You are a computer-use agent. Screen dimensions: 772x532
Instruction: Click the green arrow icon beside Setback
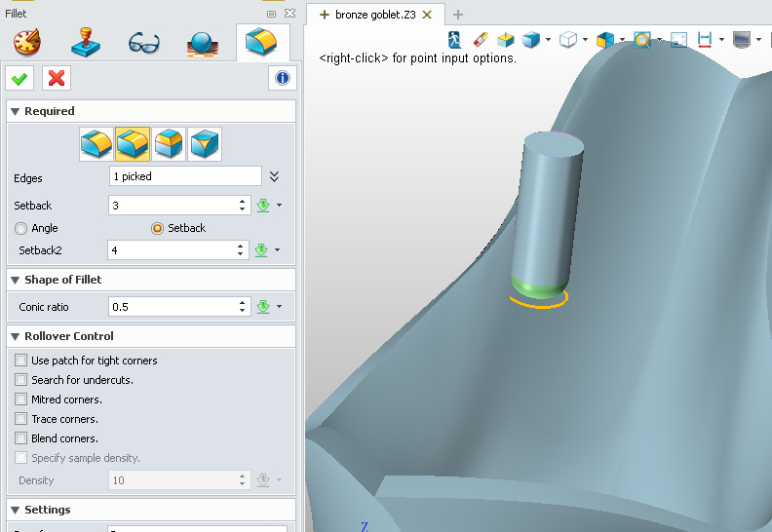(263, 206)
